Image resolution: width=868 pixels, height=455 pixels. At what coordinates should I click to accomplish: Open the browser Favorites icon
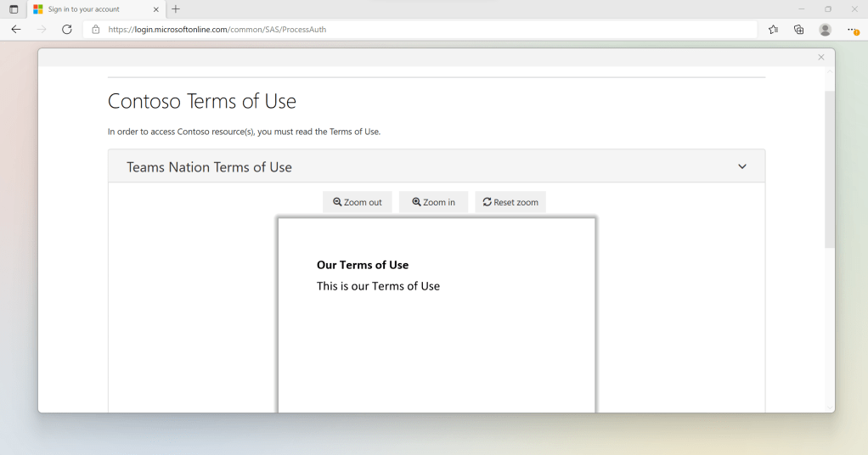(773, 30)
